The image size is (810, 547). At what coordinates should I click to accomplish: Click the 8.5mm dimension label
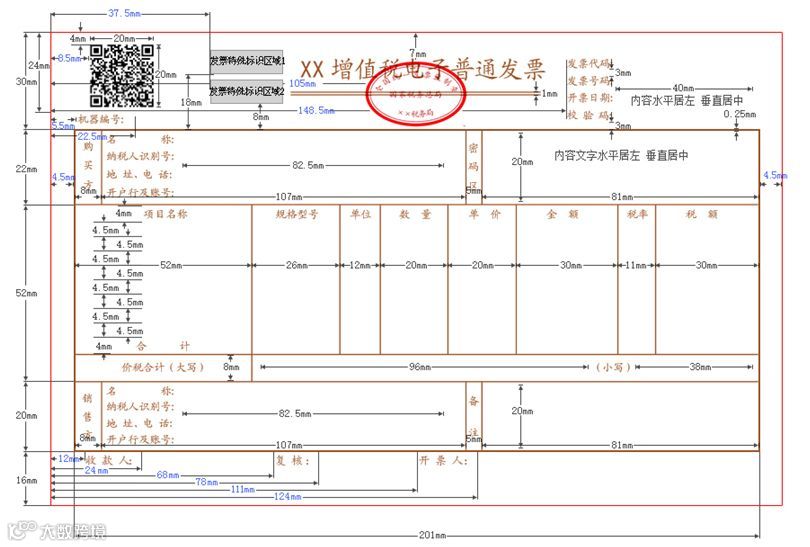point(69,58)
